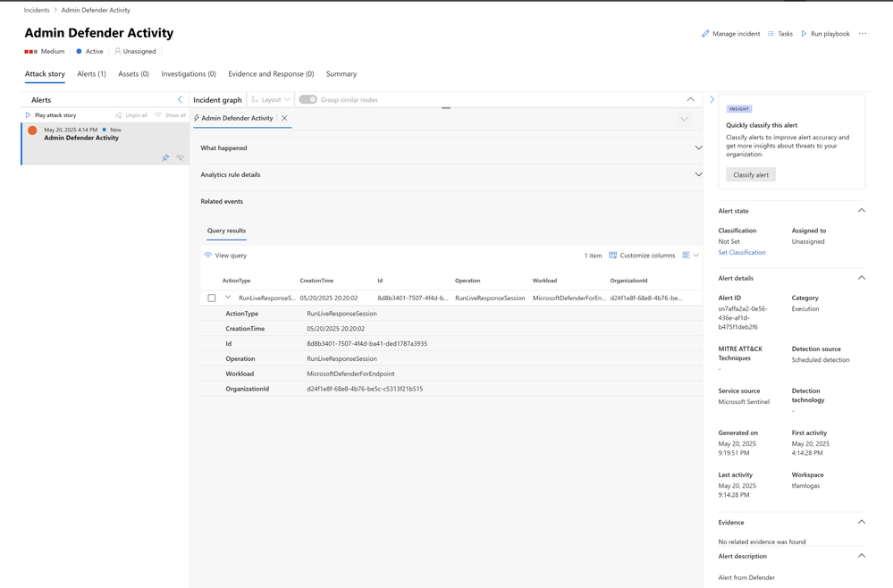893x588 pixels.
Task: Collapse the RunLiveResponseSession row details
Action: pos(228,298)
